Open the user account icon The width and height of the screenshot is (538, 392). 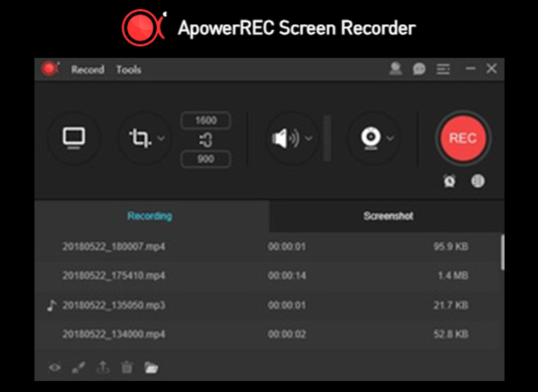click(396, 69)
